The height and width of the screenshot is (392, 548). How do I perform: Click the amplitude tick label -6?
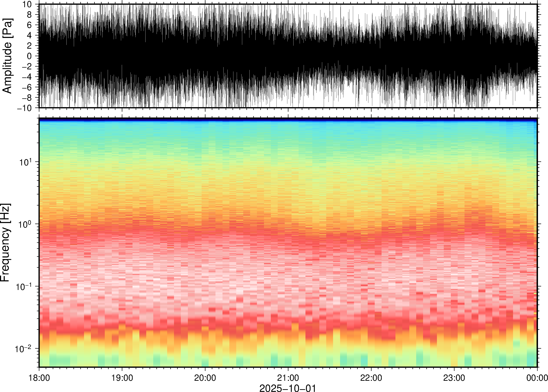click(x=27, y=87)
